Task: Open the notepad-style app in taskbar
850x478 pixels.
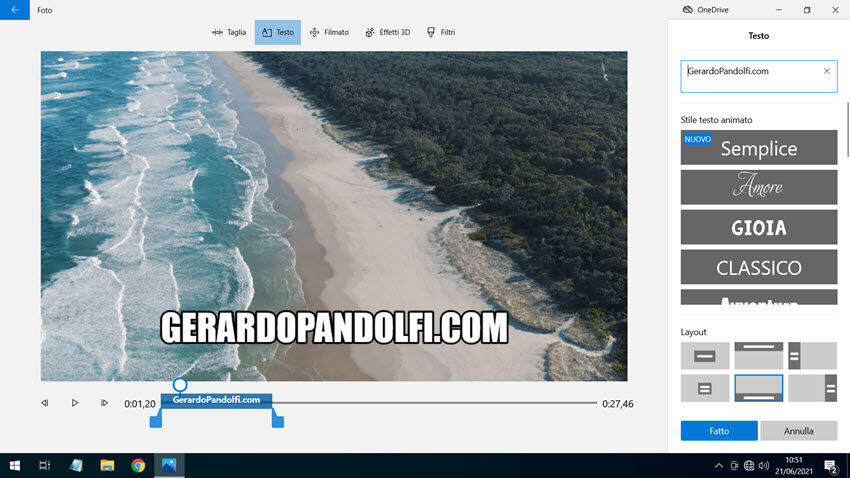Action: (x=76, y=466)
